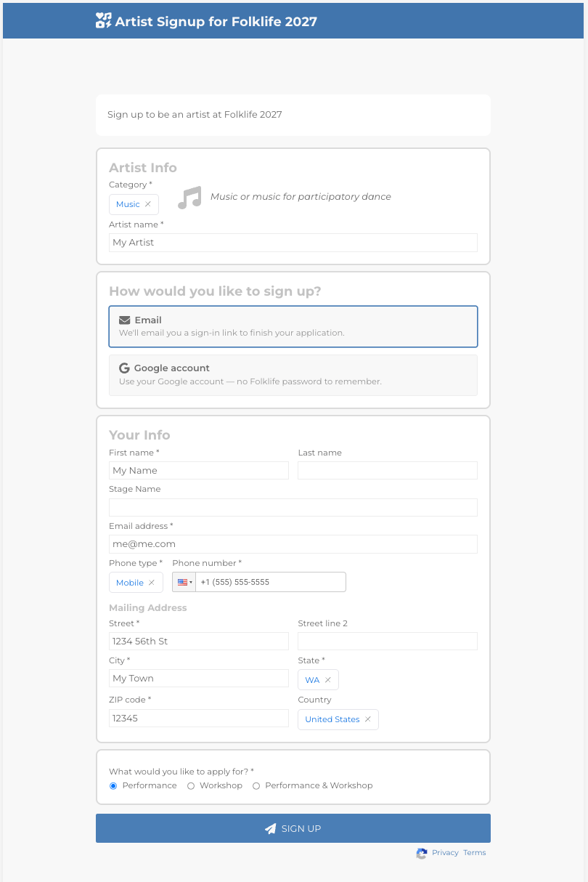Open the Country dropdown showing United States
The image size is (588, 882).
(x=338, y=719)
